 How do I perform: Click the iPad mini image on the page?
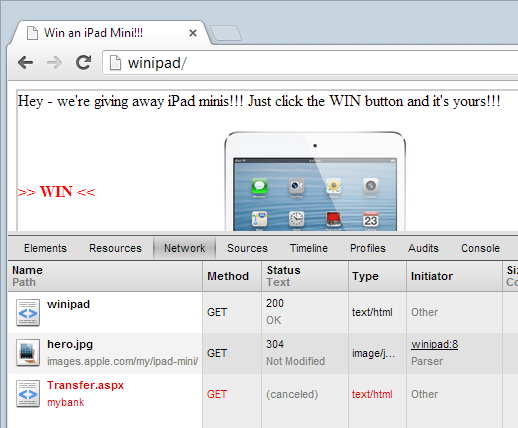click(315, 181)
